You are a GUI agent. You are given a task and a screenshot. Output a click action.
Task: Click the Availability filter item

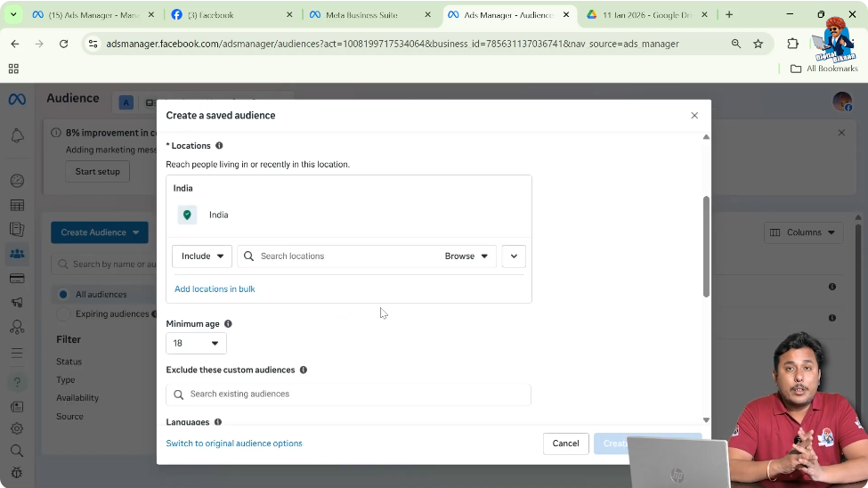(x=77, y=398)
